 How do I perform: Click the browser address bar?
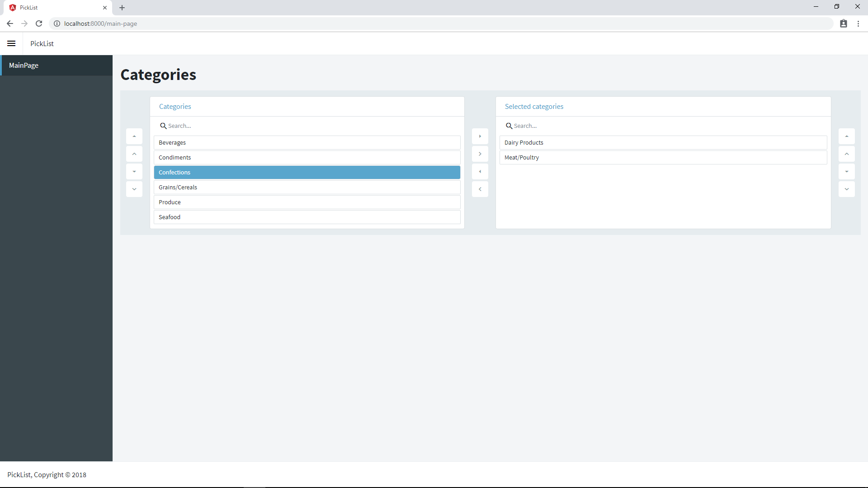point(441,23)
